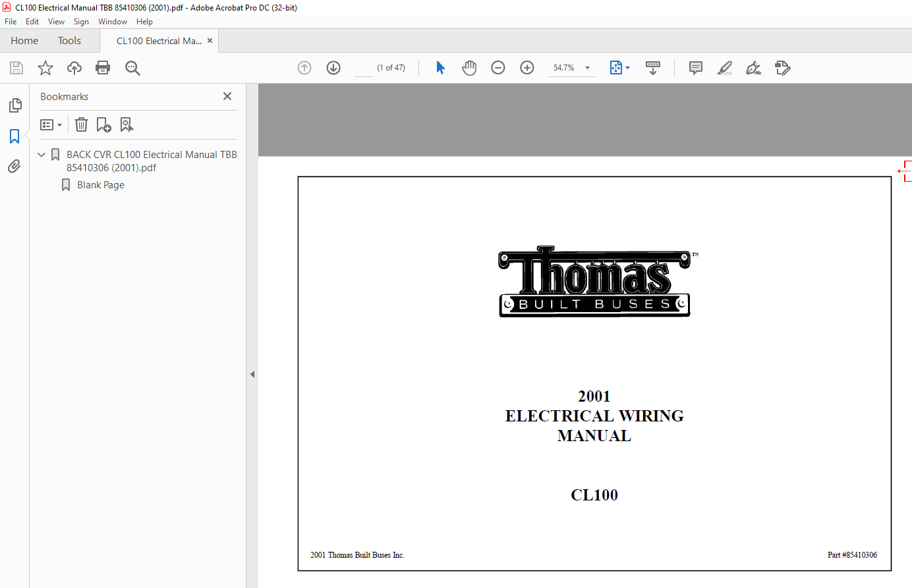Click the zoom value 54.7% field
Viewport: 912px width, 588px height.
pos(564,68)
